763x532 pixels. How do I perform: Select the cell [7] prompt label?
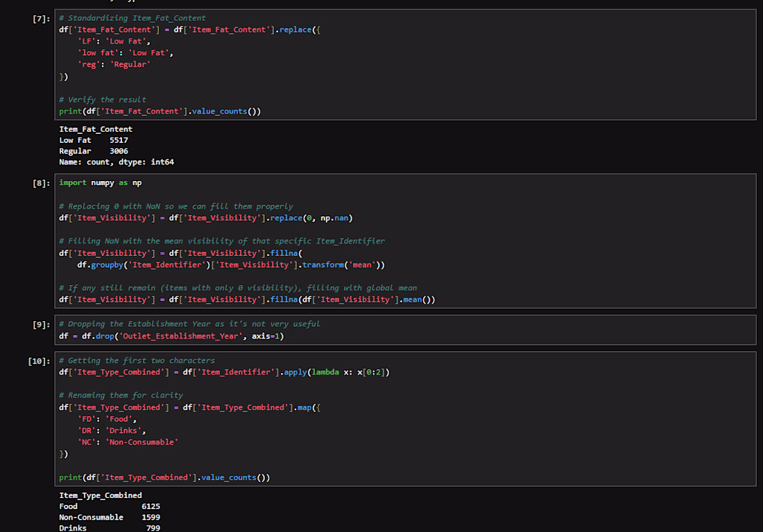point(42,19)
